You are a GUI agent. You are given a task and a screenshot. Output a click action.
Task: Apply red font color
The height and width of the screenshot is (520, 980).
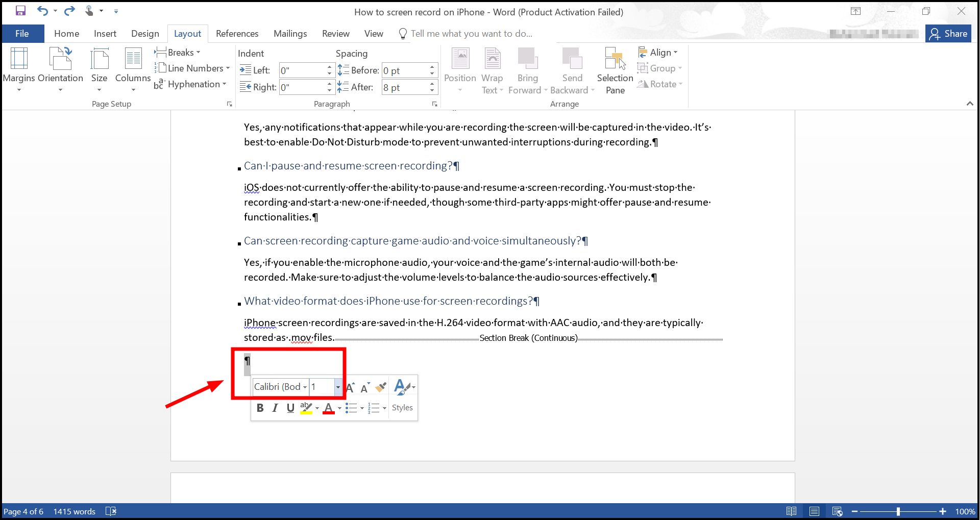pos(329,408)
